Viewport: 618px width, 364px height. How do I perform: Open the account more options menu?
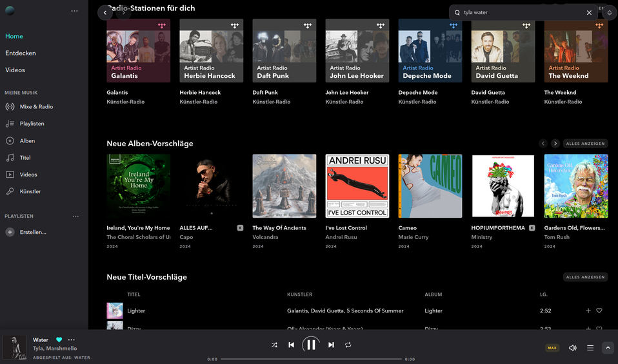[x=74, y=11]
